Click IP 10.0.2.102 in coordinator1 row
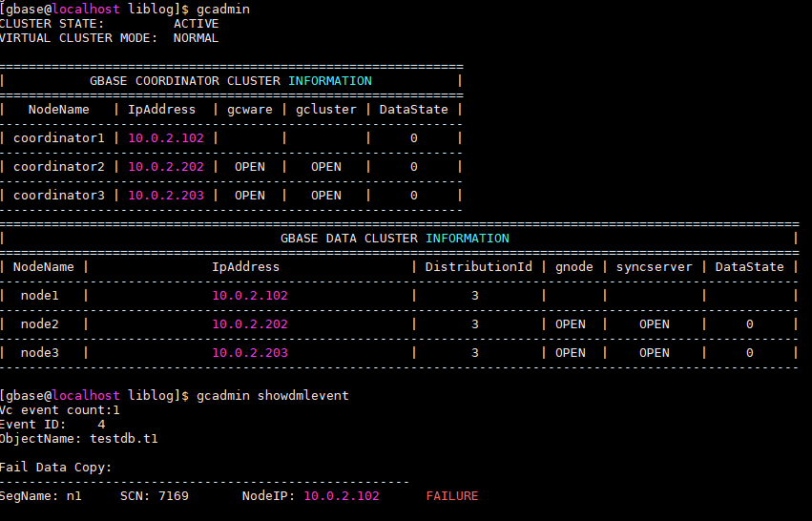The height and width of the screenshot is (521, 812). [166, 138]
